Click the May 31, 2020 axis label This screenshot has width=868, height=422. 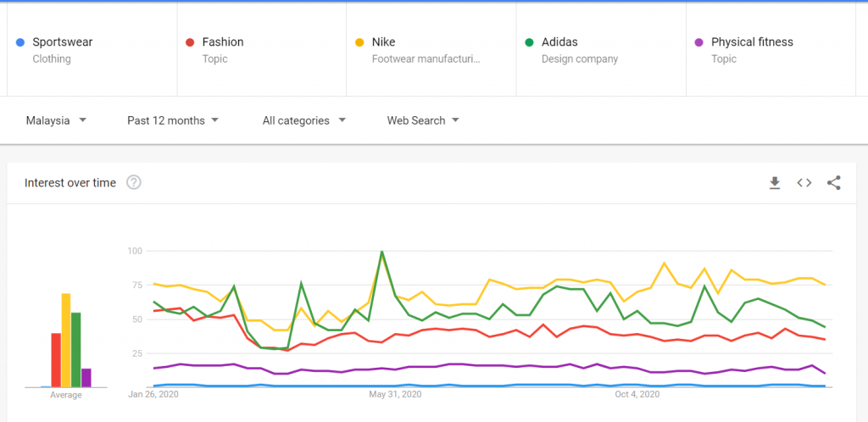[395, 394]
